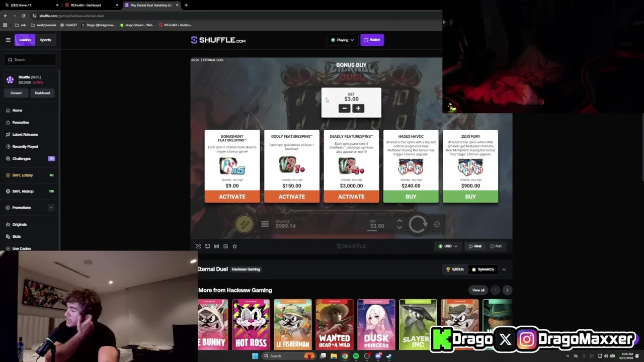The width and height of the screenshot is (644, 362).
Task: Activate BonusHunt FeatureSpins for $9.00
Action: [232, 197]
